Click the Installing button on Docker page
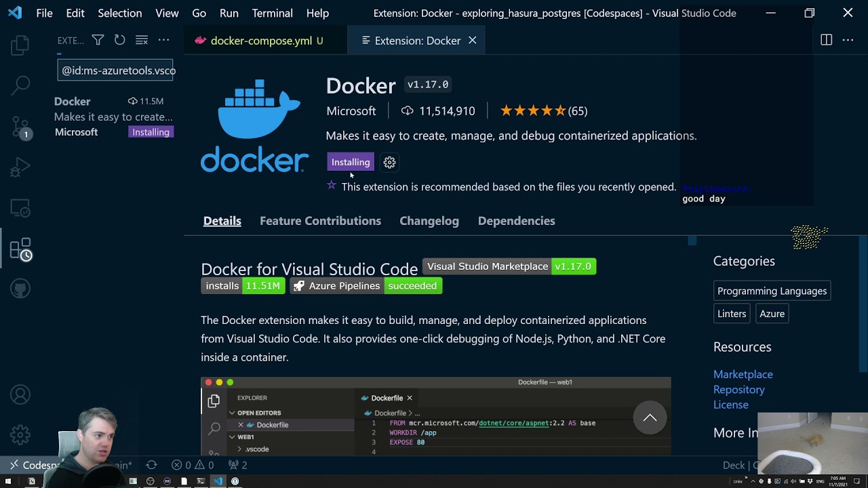The image size is (868, 488). (351, 162)
